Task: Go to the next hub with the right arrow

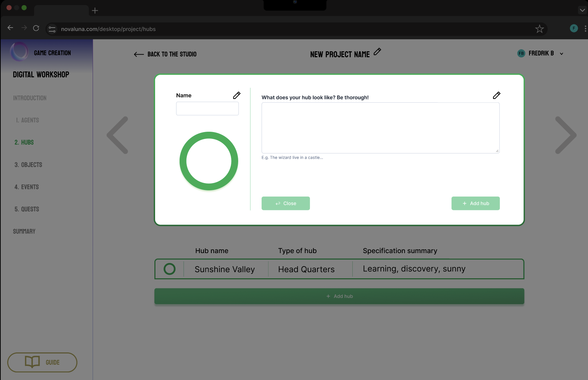Action: pos(565,135)
